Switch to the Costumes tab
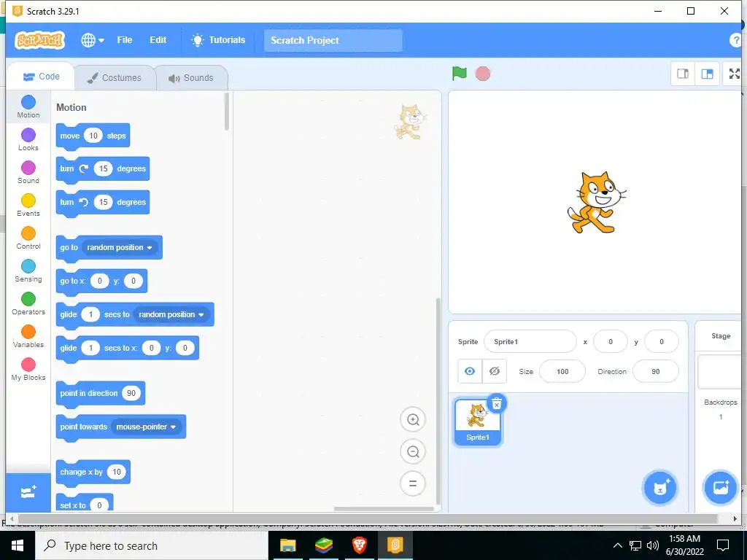The width and height of the screenshot is (747, 560). point(115,77)
